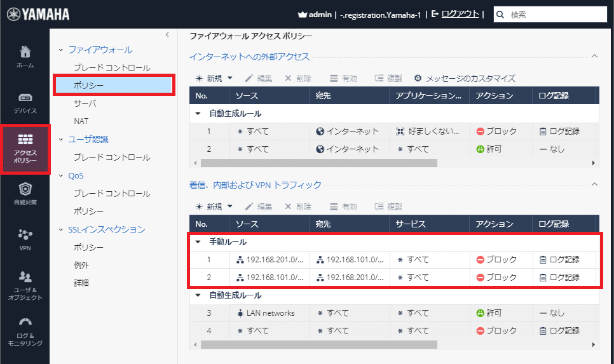Collapse the 手動ルール rule group

coord(198,242)
